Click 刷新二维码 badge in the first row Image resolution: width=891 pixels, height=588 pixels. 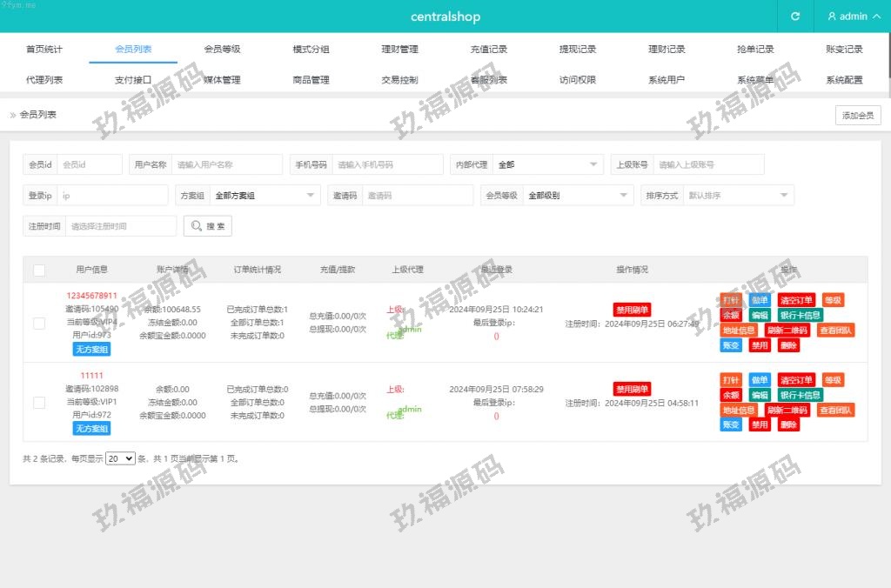coord(787,330)
